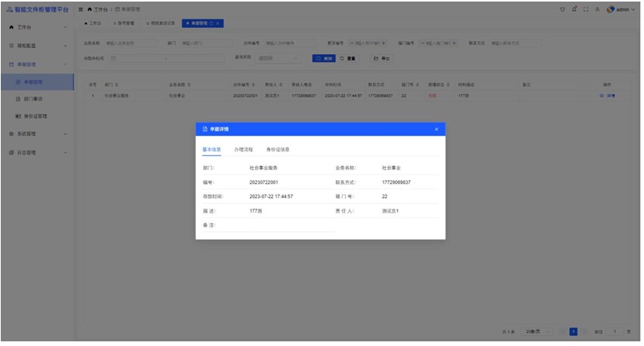Click the 详情 eye icon in table row

pos(606,95)
